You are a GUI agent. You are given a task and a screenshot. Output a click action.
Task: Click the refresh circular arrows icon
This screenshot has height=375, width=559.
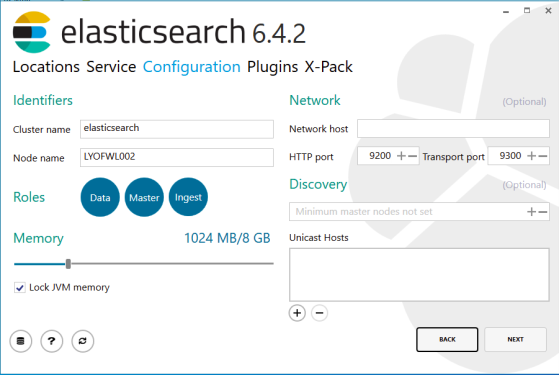[83, 341]
